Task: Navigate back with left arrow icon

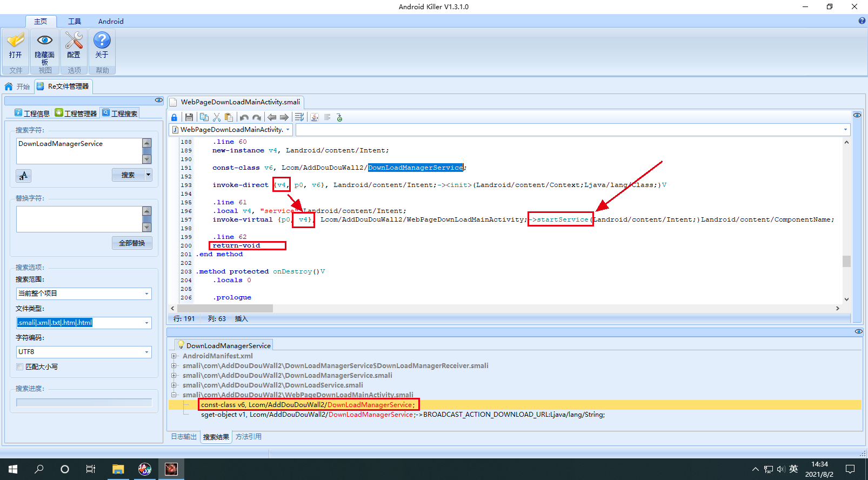Action: click(x=272, y=117)
